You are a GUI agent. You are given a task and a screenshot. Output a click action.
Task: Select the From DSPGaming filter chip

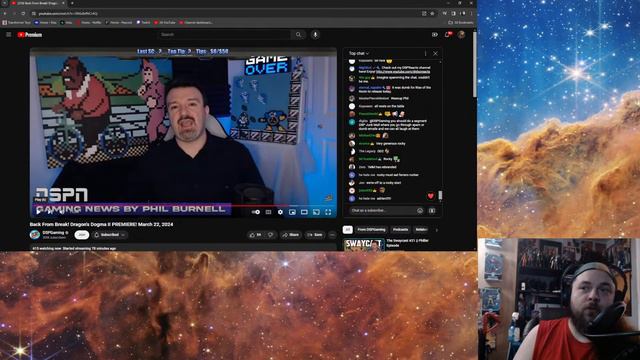click(x=371, y=230)
